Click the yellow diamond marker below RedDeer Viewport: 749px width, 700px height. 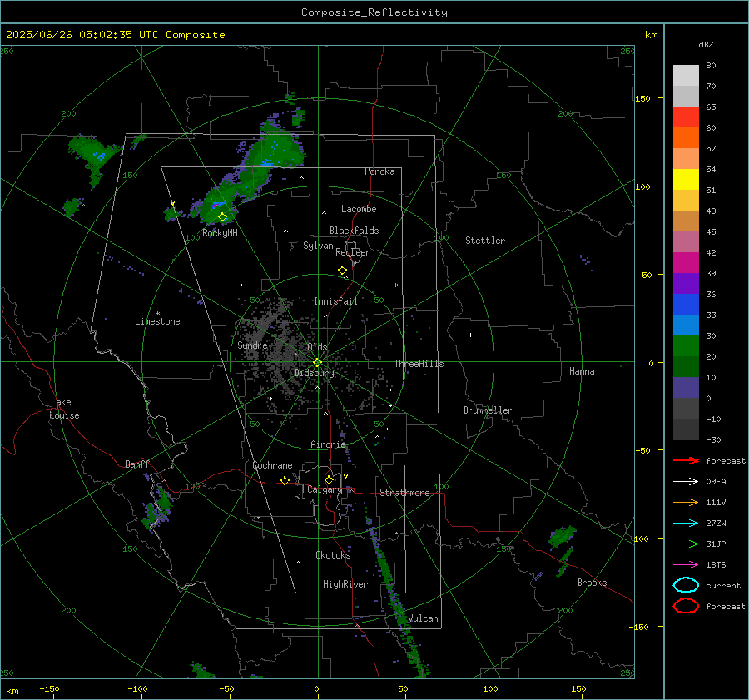tap(342, 271)
